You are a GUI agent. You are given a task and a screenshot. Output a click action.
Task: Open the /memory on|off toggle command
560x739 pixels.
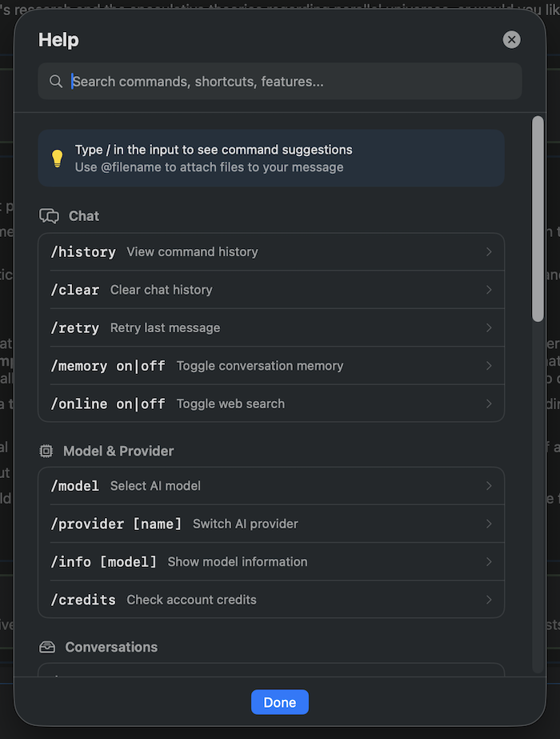[270, 366]
